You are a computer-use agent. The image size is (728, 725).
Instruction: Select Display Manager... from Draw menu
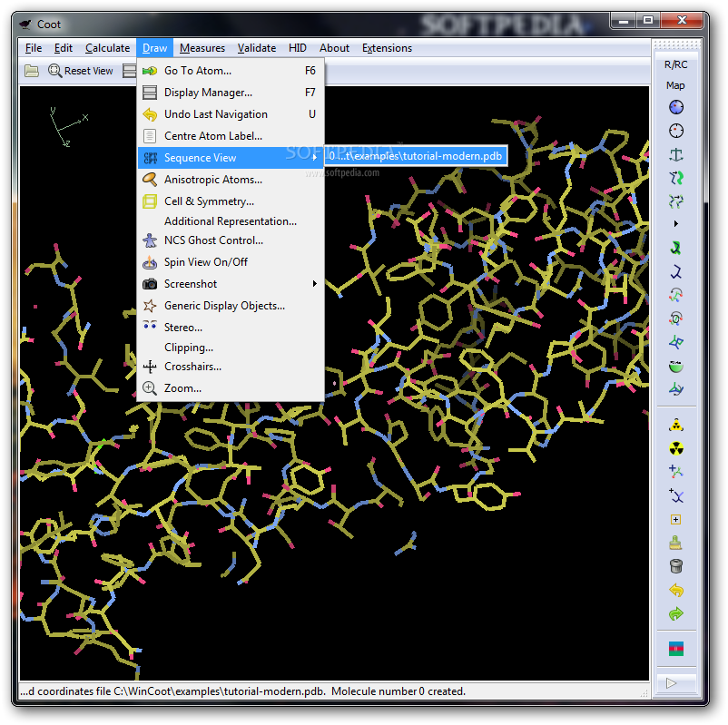click(231, 93)
